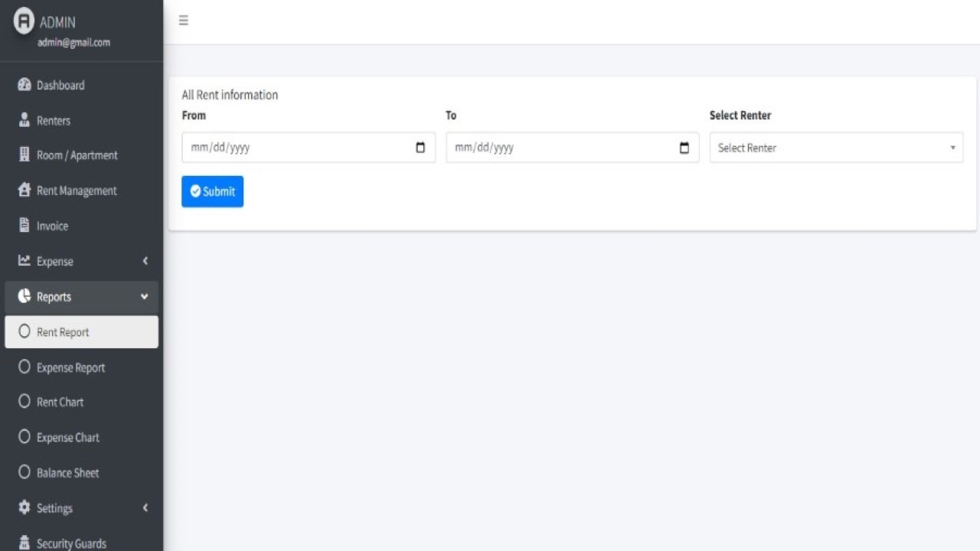Click the Dashboard gauge icon

(x=24, y=85)
